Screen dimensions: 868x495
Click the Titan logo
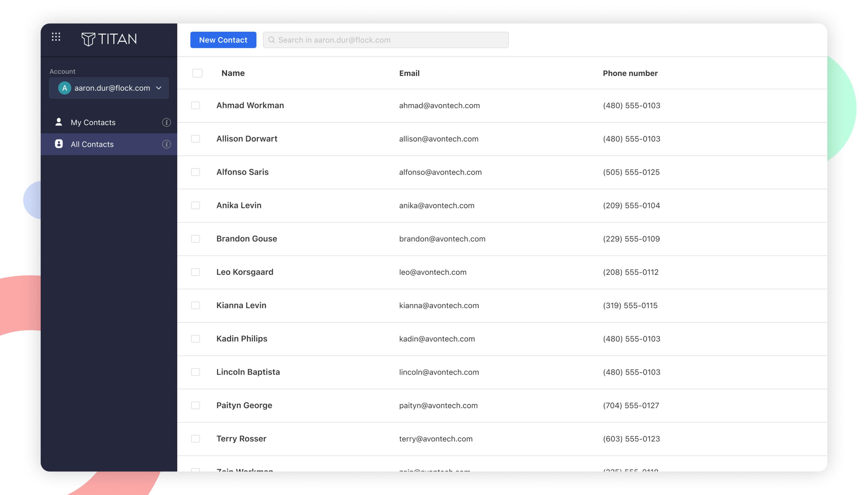pyautogui.click(x=109, y=39)
